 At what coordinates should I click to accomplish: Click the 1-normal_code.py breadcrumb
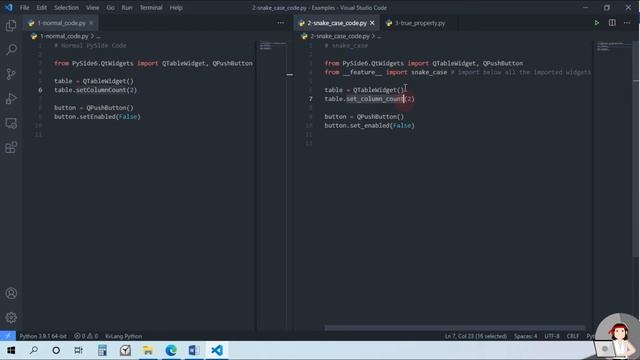point(64,36)
